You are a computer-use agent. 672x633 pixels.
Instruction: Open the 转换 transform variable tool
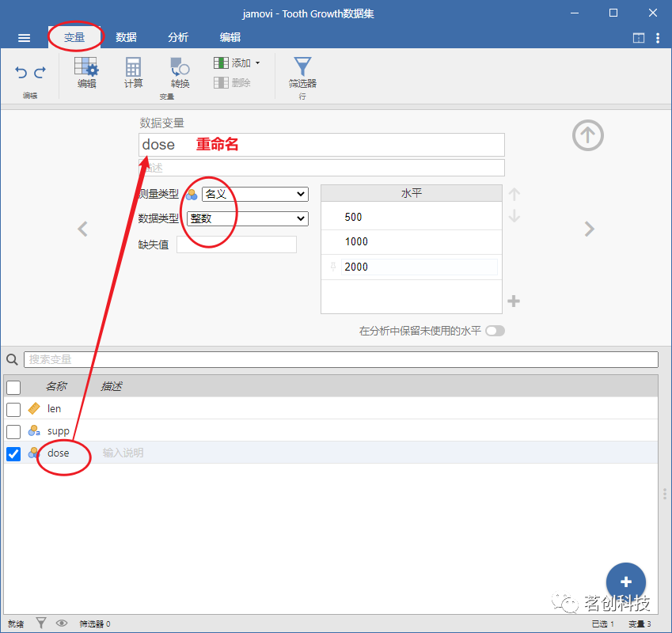click(x=180, y=73)
